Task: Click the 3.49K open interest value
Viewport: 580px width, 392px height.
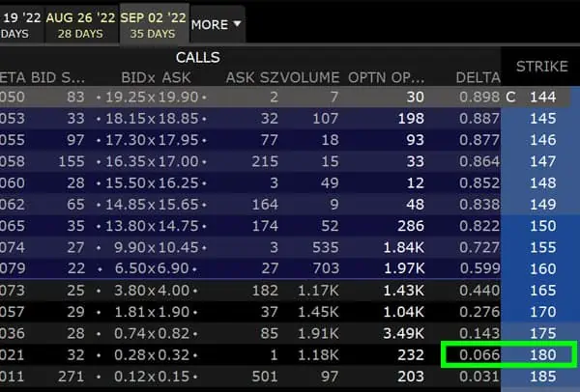Action: point(402,333)
